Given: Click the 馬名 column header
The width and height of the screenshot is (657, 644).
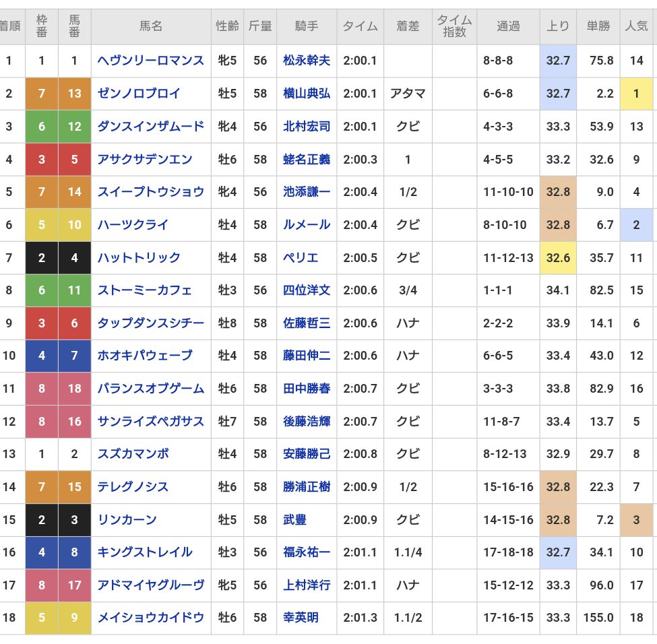Looking at the screenshot, I should [151, 26].
